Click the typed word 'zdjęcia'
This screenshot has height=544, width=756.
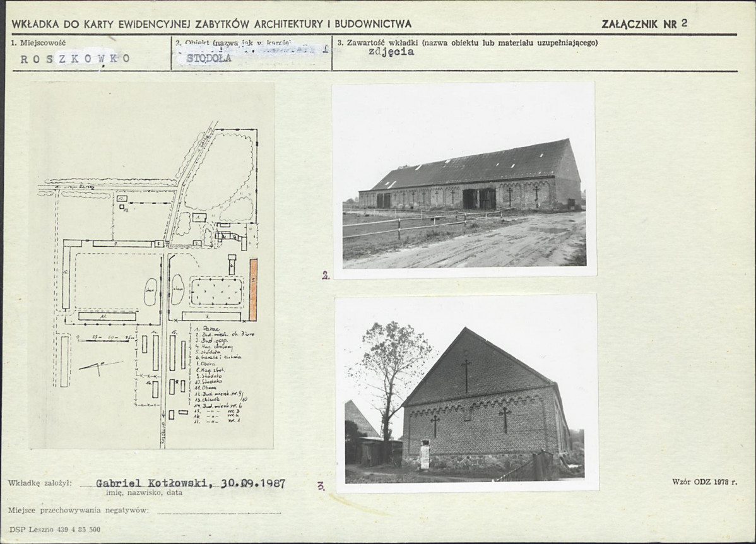click(391, 52)
